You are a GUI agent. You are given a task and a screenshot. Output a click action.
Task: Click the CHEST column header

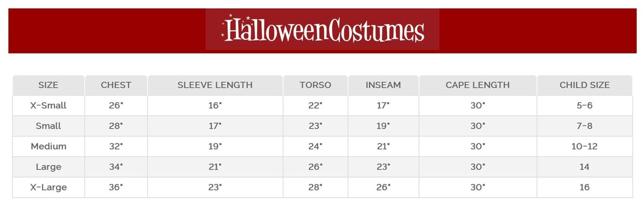coord(116,85)
